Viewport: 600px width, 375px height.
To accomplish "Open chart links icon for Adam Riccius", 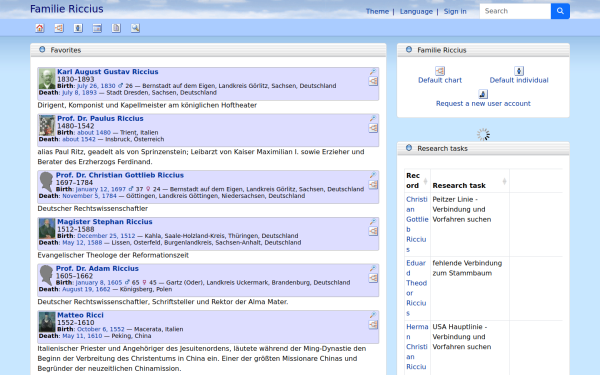I will tap(373, 278).
